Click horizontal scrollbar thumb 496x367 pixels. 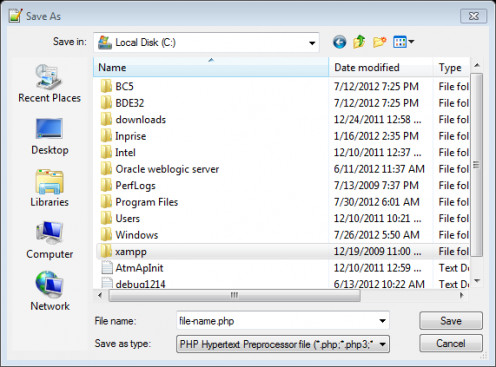(x=234, y=295)
